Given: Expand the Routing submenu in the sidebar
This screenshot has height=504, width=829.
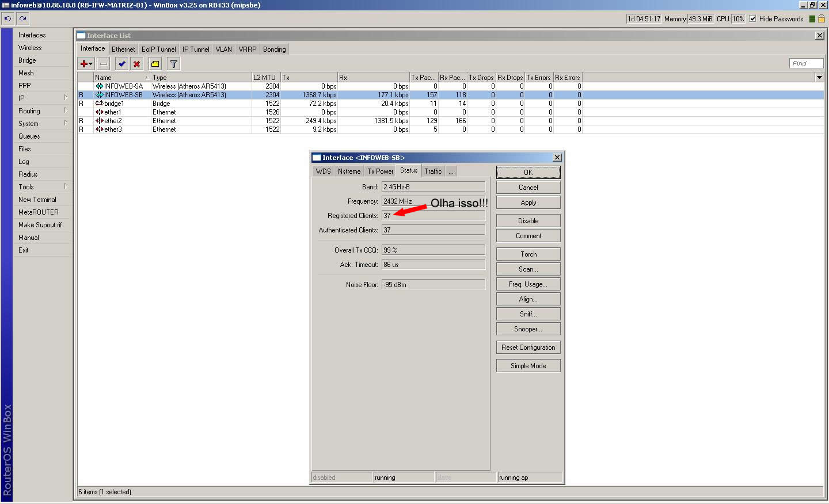Looking at the screenshot, I should tap(43, 111).
